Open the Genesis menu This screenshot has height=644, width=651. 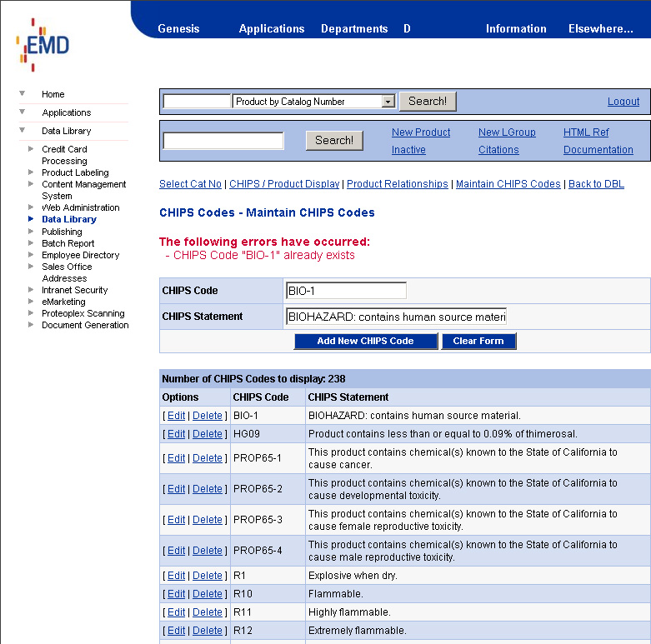point(178,28)
